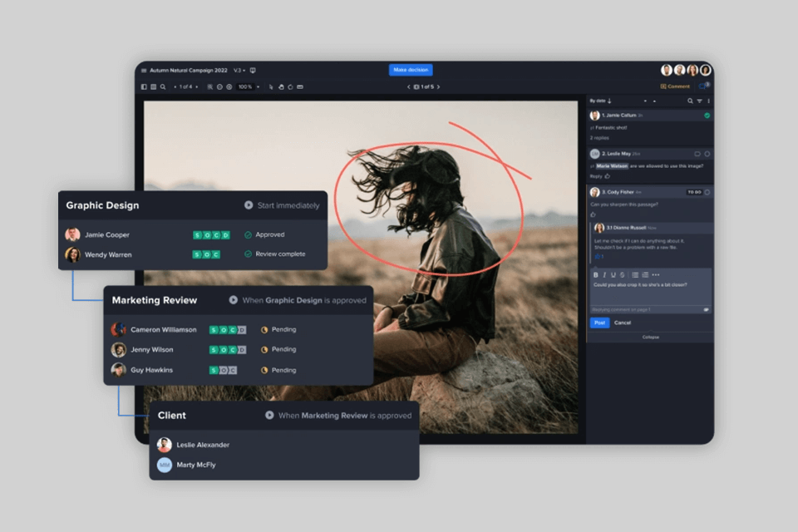Screen dimensions: 798x532
Task: Jump to next comment with down triangle
Action: (x=645, y=101)
